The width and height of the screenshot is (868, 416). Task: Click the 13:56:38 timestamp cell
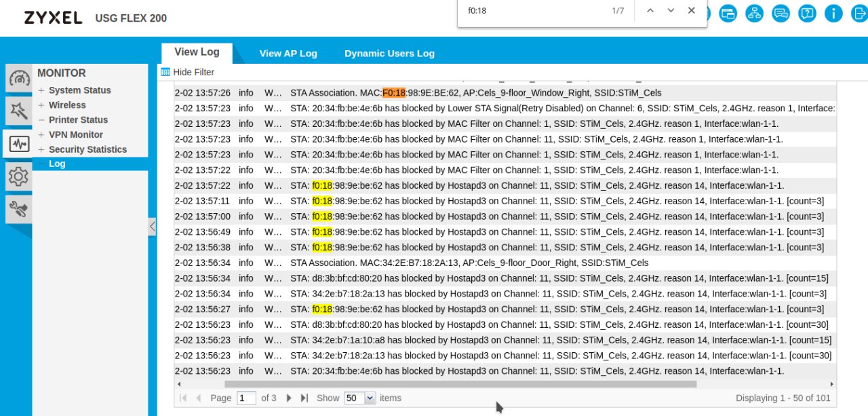[203, 247]
